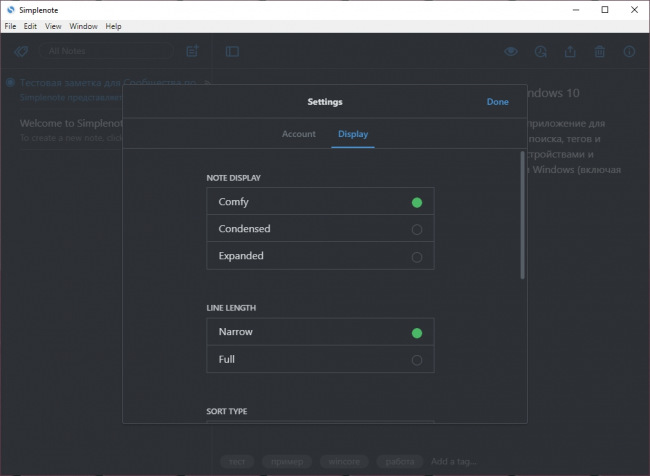This screenshot has height=476, width=650.
Task: Click the SORT TYPE section heading
Action: click(x=226, y=411)
